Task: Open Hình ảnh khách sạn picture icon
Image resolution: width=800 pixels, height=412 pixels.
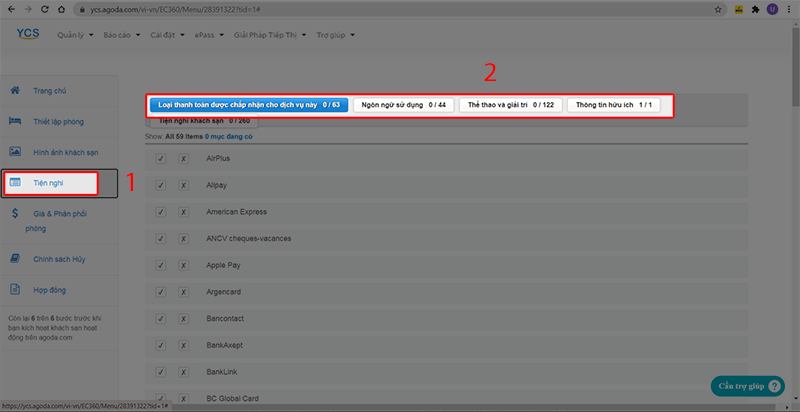Action: tap(15, 151)
